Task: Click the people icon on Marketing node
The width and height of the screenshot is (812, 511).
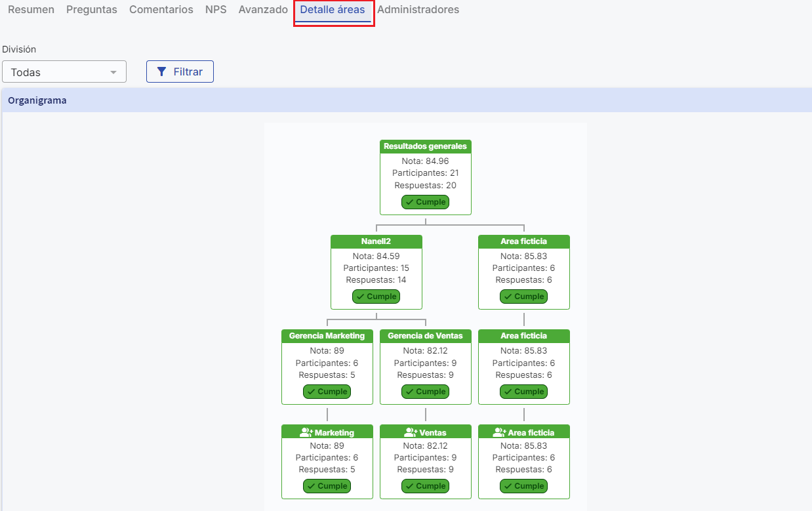Action: point(306,432)
